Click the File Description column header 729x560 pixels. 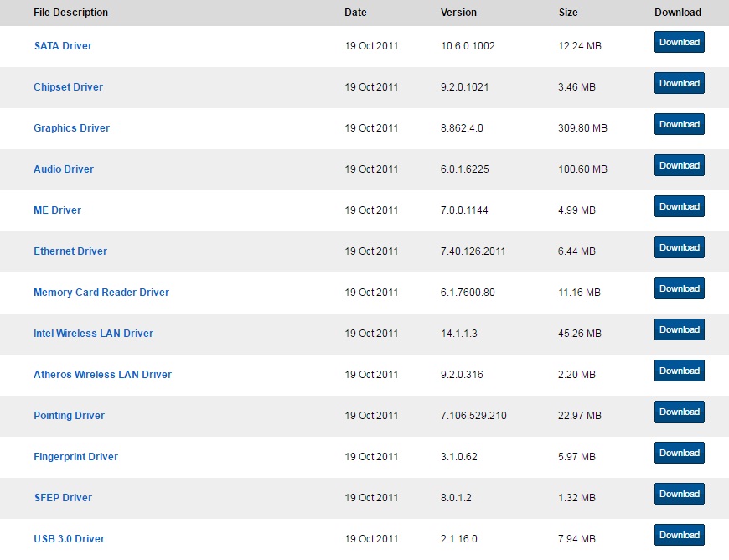[70, 13]
